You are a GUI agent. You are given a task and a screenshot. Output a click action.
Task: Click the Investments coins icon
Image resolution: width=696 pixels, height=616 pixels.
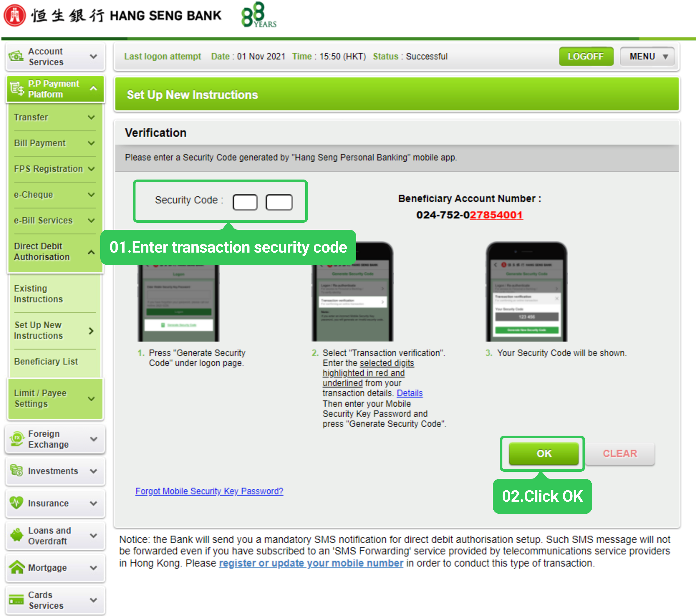(16, 471)
